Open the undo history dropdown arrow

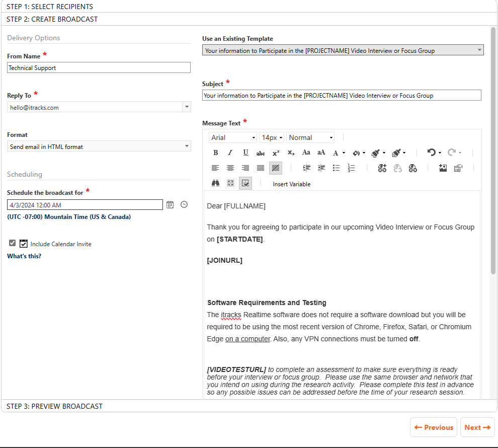440,153
